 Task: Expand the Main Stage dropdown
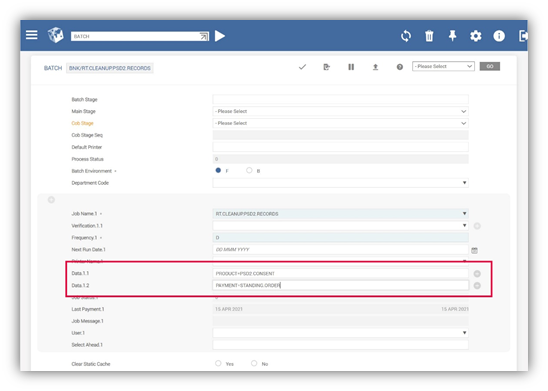[x=340, y=111]
